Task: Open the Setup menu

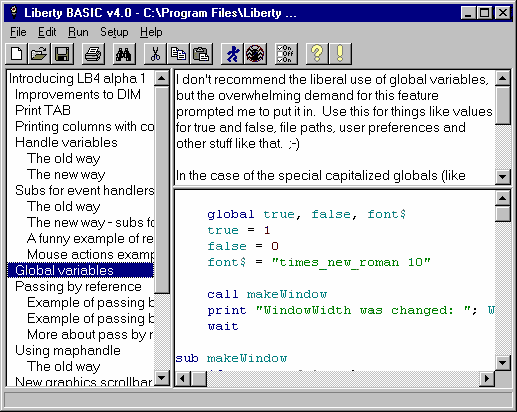Action: [x=114, y=32]
